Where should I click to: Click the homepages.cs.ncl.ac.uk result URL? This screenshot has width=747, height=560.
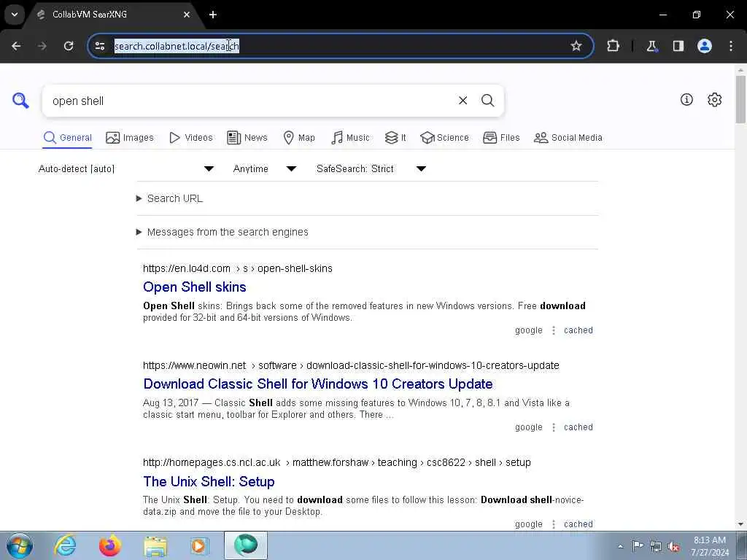tap(336, 462)
